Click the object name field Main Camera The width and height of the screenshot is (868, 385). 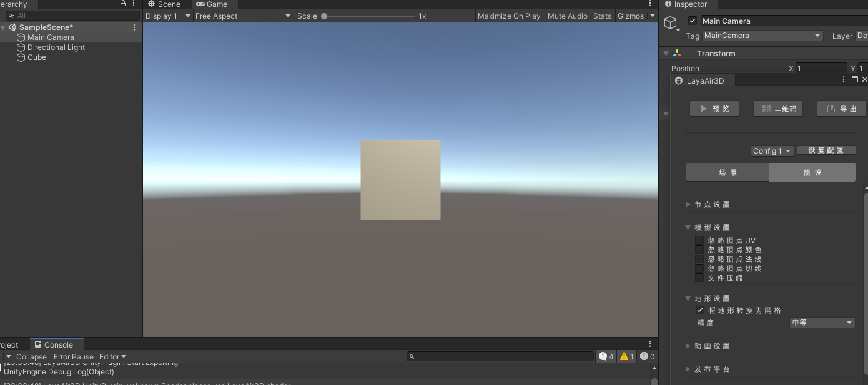(784, 21)
